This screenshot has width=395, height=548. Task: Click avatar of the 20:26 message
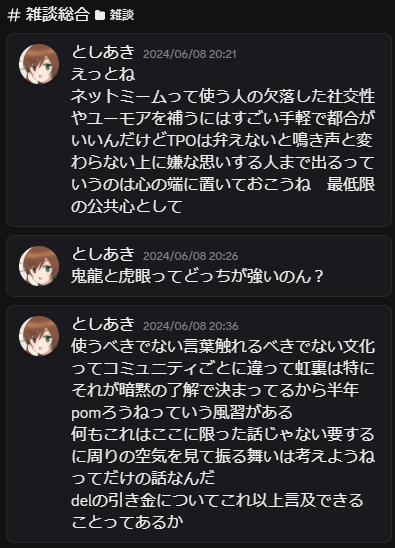pos(39,266)
